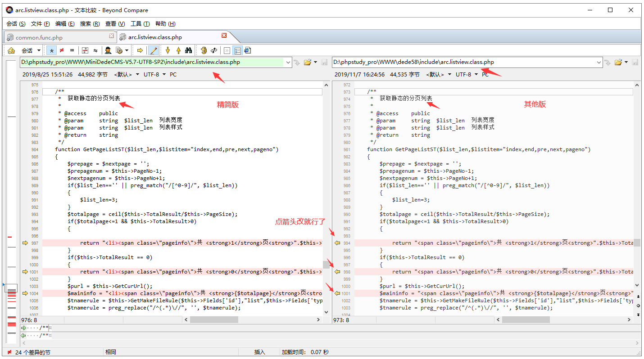Jump to next difference with down-arrow icon

point(168,50)
